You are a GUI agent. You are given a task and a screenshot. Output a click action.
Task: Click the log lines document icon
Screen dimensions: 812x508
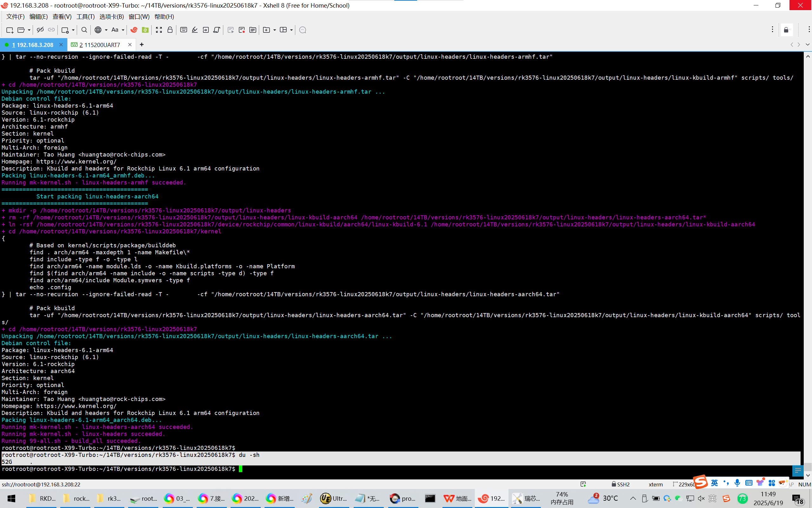[253, 30]
